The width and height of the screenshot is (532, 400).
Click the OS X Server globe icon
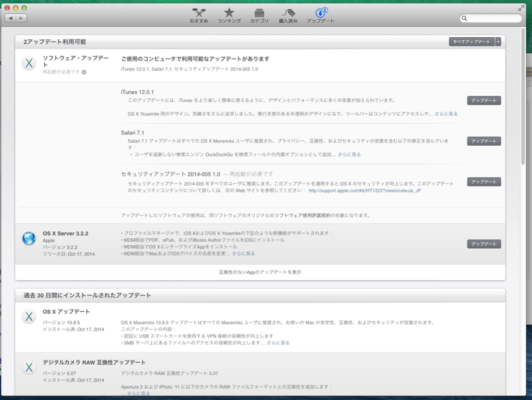[29, 239]
